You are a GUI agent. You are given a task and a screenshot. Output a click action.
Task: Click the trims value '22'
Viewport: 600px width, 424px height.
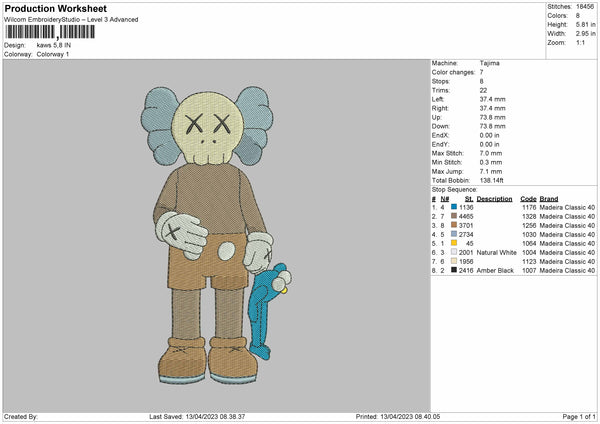click(483, 90)
